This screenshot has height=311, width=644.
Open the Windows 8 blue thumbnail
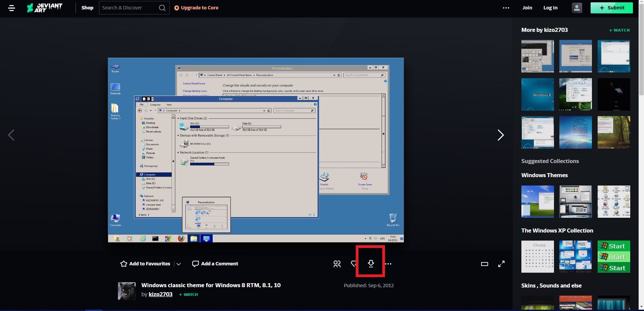[x=538, y=95]
